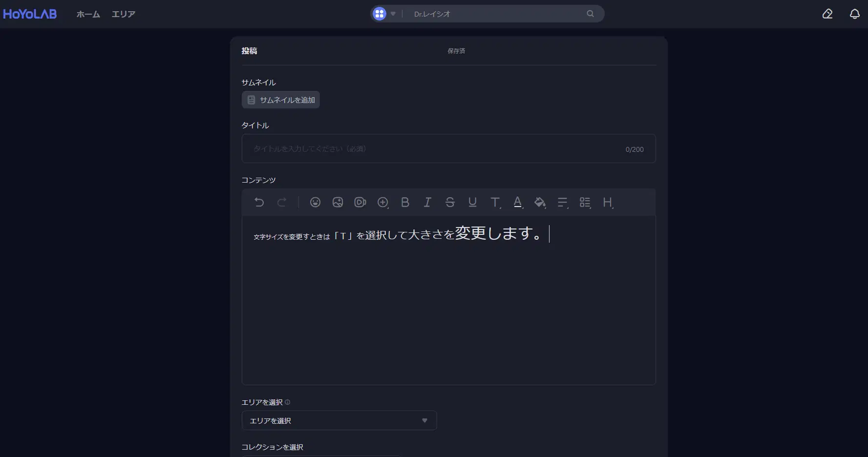Apply underline formatting
Viewport: 868px width, 457px height.
[472, 202]
